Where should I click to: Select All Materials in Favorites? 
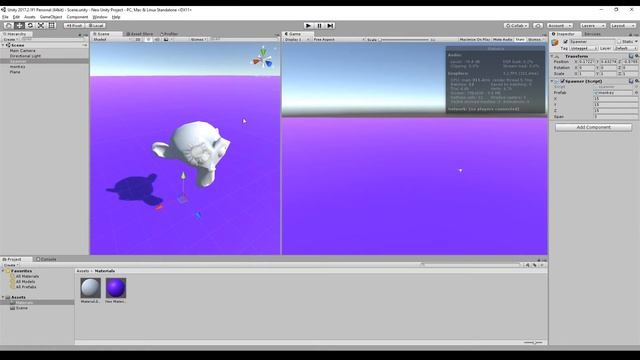[x=27, y=276]
